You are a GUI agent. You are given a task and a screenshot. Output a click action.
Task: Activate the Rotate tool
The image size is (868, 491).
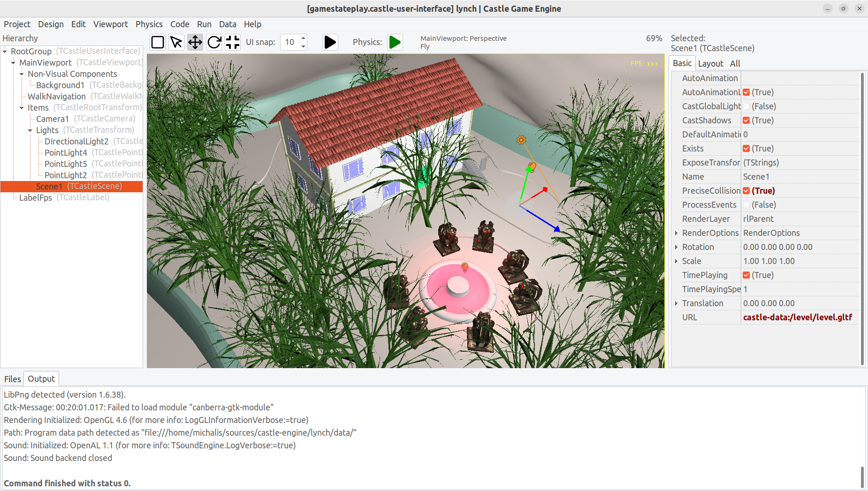click(214, 42)
